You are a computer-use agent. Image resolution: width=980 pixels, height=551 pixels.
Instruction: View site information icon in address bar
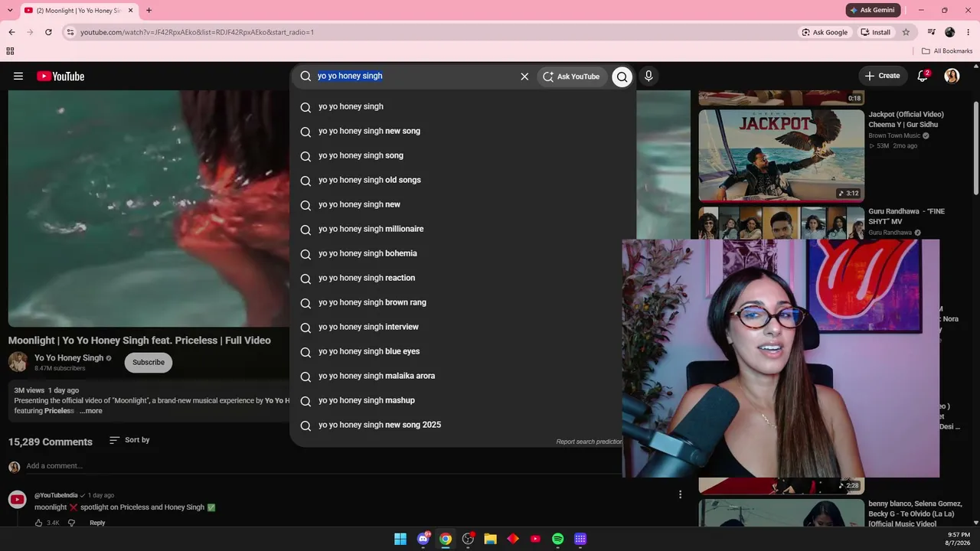(70, 32)
